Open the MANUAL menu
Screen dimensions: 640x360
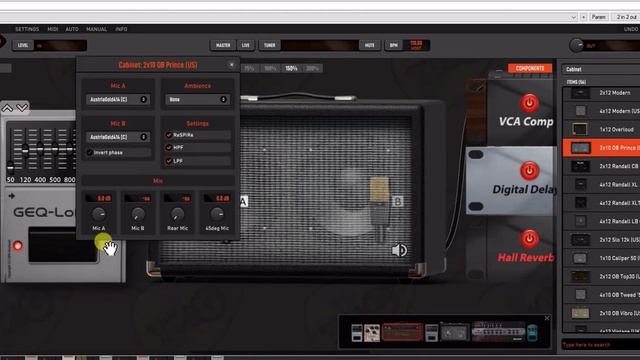(96, 29)
